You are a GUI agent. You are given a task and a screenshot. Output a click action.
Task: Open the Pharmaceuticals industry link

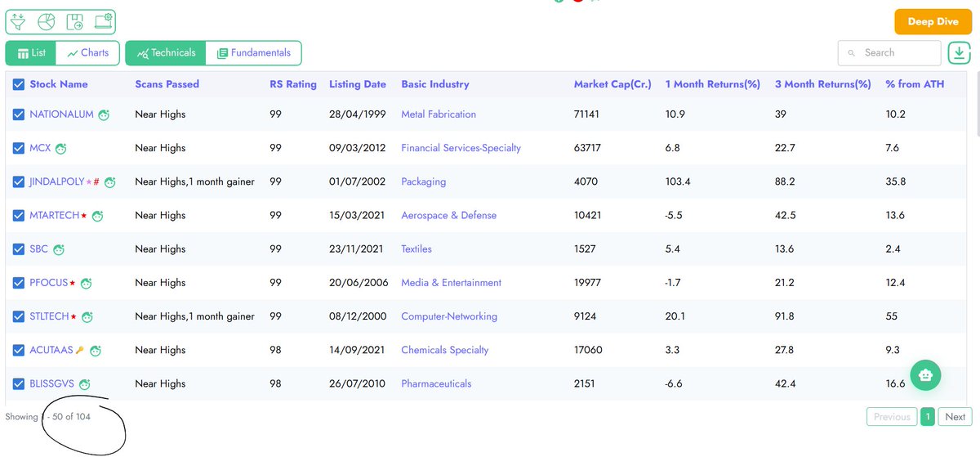[436, 383]
